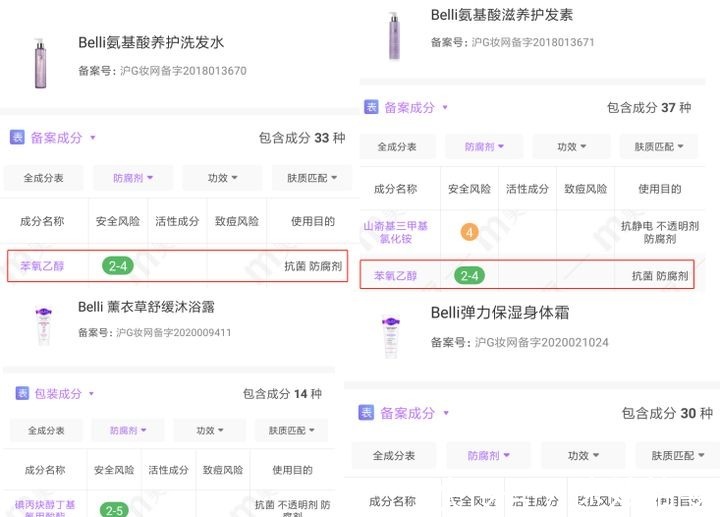Tap the table icon beside 包装成分 in shower gel panel
This screenshot has height=517, width=720.
22,393
